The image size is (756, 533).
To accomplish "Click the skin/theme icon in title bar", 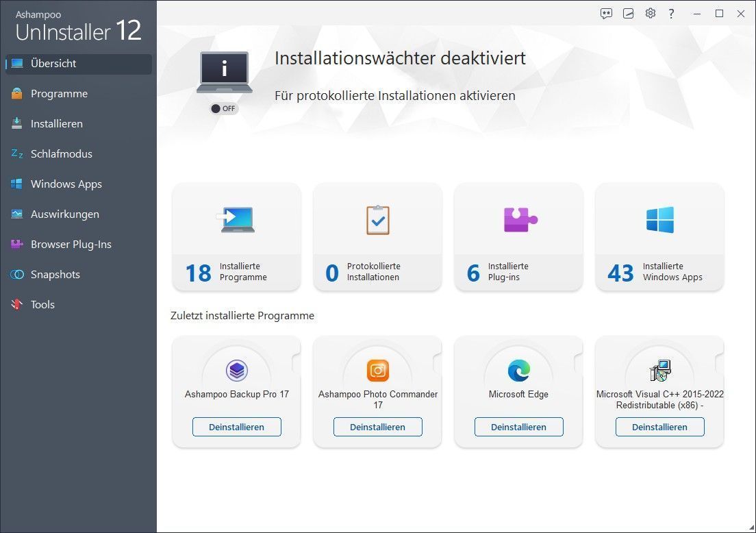I will pyautogui.click(x=629, y=14).
